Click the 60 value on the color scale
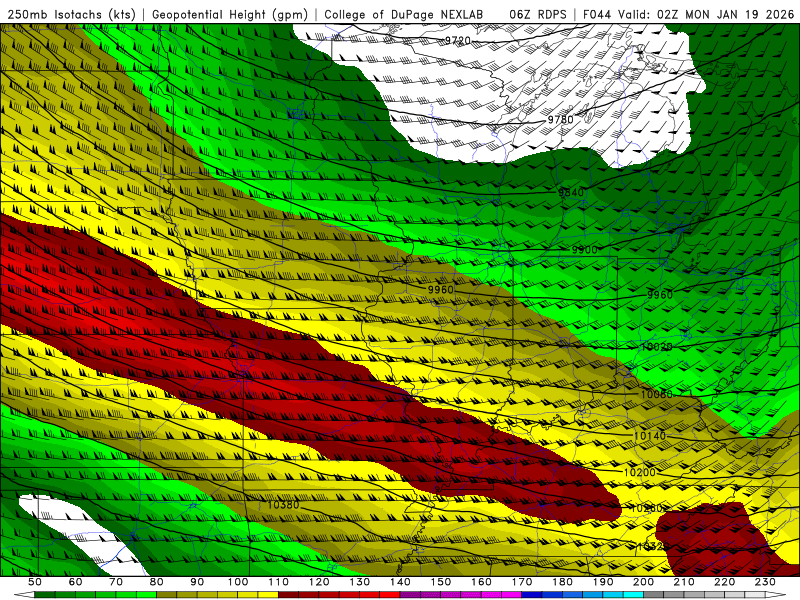The height and width of the screenshot is (600, 800). [76, 582]
